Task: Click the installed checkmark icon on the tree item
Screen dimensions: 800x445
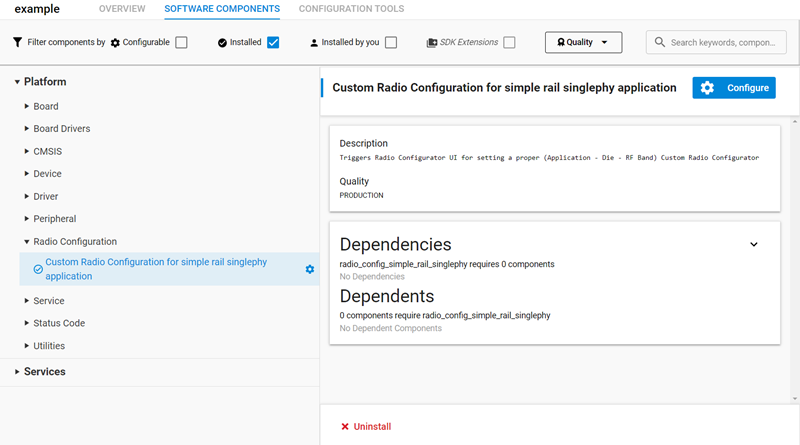Action: [x=38, y=269]
